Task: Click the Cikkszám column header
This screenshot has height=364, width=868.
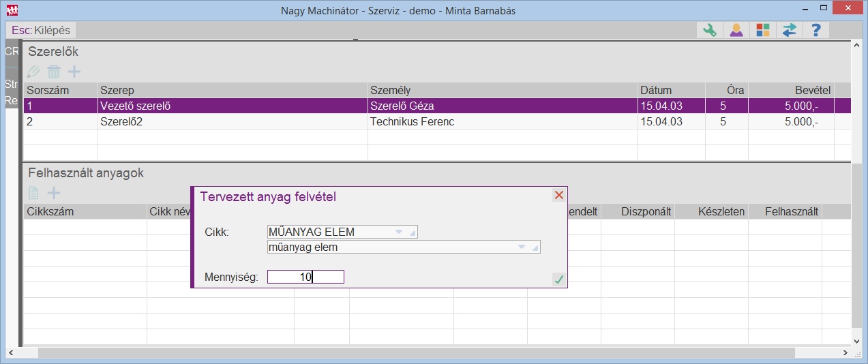Action: point(85,211)
